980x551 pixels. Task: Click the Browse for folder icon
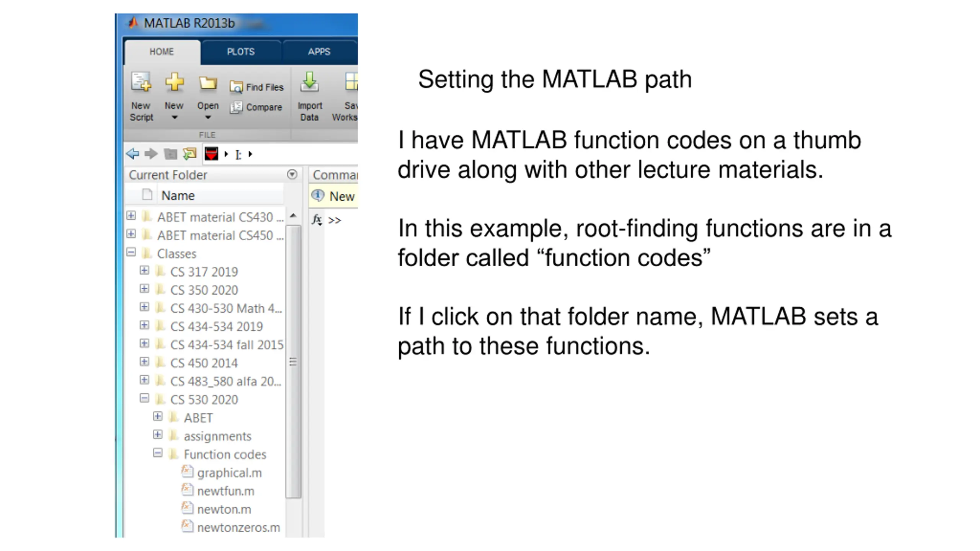189,154
